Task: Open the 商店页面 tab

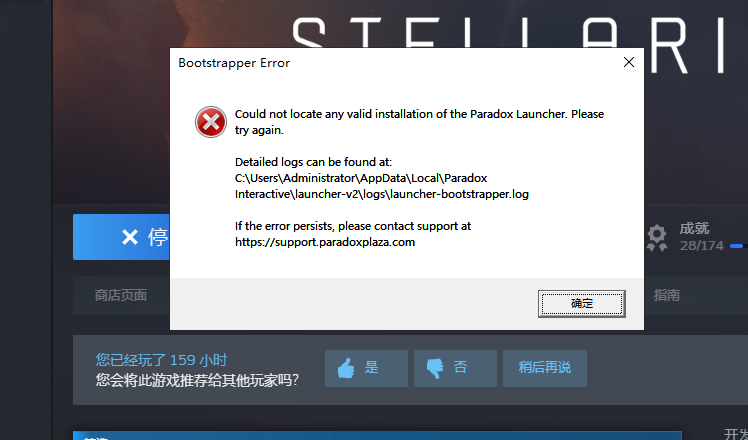Action: (x=121, y=295)
